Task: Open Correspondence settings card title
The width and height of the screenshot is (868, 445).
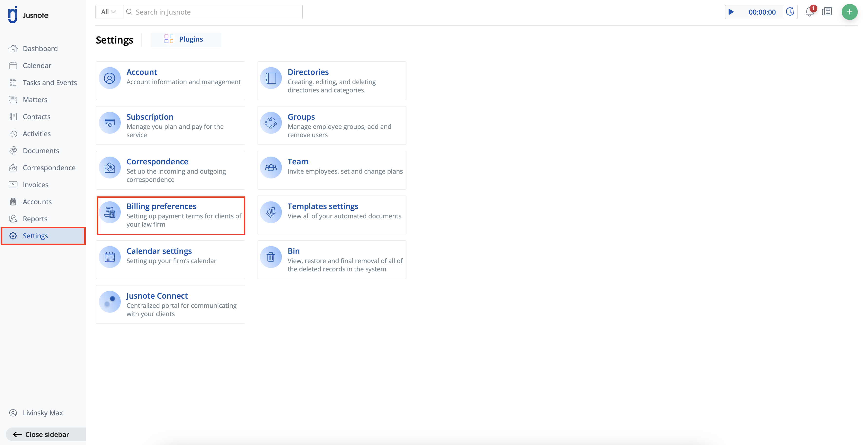Action: (x=157, y=161)
